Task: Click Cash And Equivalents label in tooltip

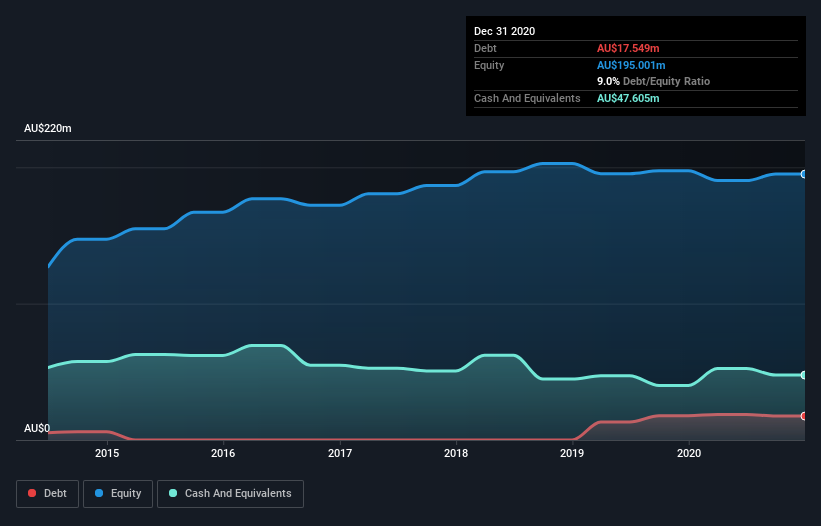Action: 527,98
